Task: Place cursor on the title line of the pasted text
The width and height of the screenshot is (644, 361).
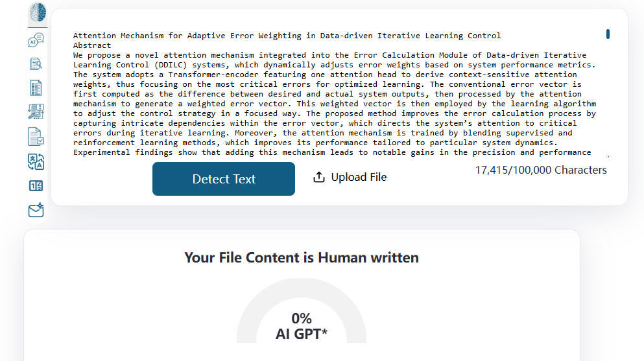Action: [287, 36]
